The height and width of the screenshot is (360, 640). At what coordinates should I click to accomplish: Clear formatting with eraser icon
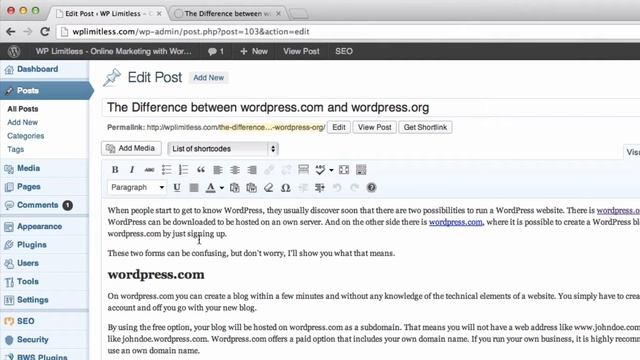269,187
